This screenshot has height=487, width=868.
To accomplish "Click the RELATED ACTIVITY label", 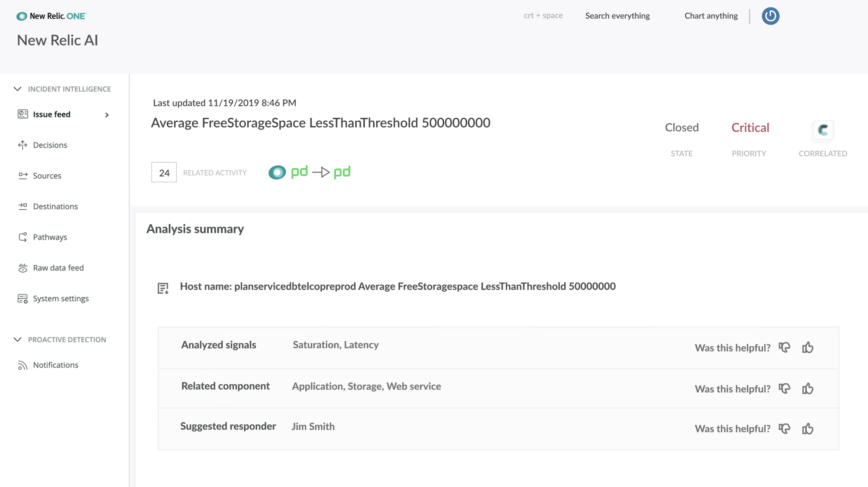I will [215, 173].
